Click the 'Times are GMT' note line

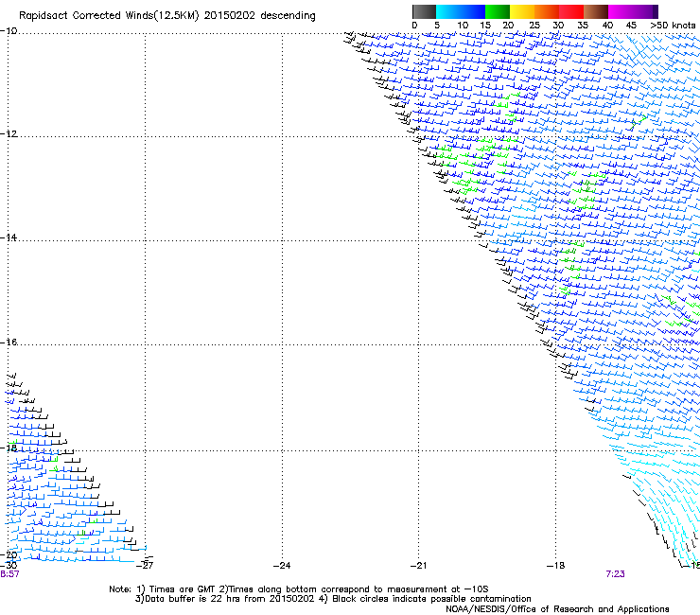point(299,589)
